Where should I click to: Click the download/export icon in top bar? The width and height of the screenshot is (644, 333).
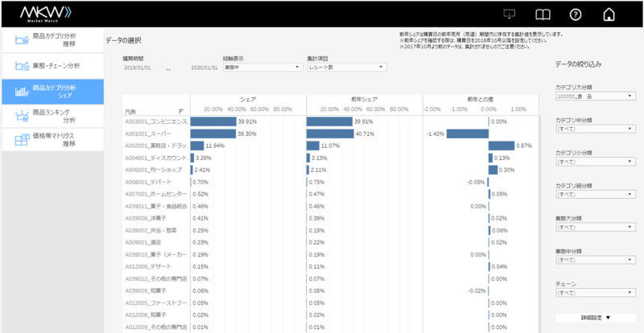[508, 14]
